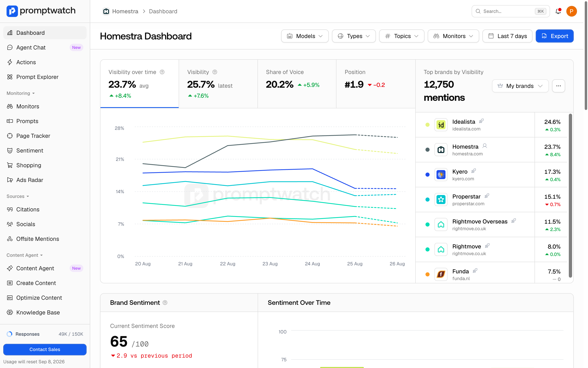Click the Rightmove brand logo

tap(441, 249)
